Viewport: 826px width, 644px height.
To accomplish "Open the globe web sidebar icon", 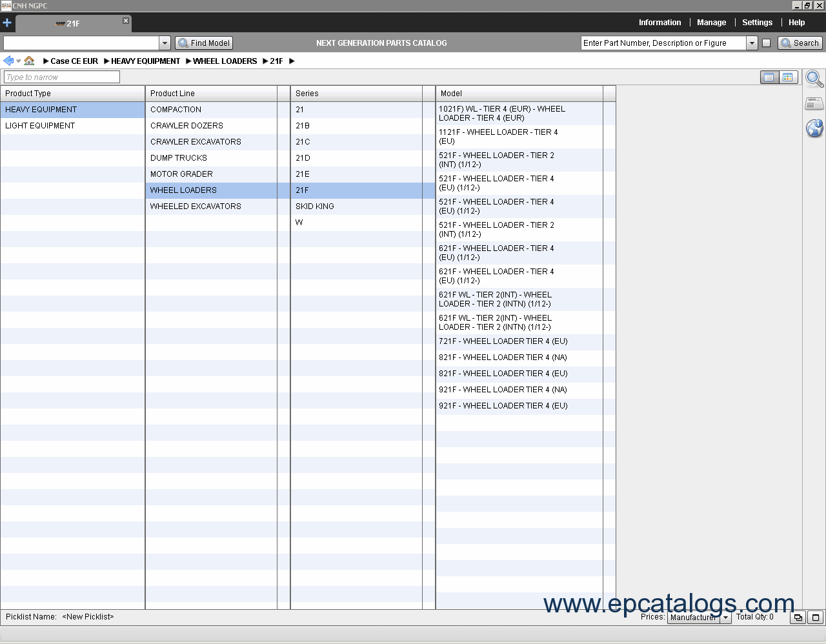I will (x=814, y=128).
